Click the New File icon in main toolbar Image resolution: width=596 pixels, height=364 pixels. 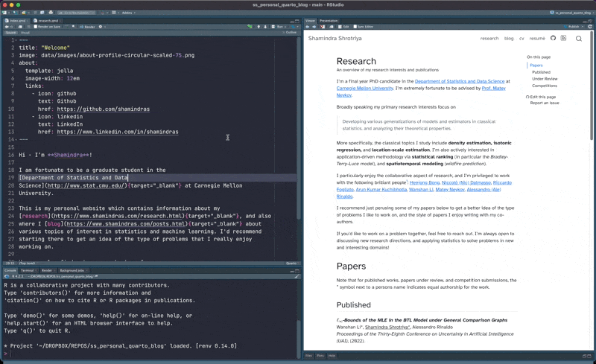[x=4, y=13]
